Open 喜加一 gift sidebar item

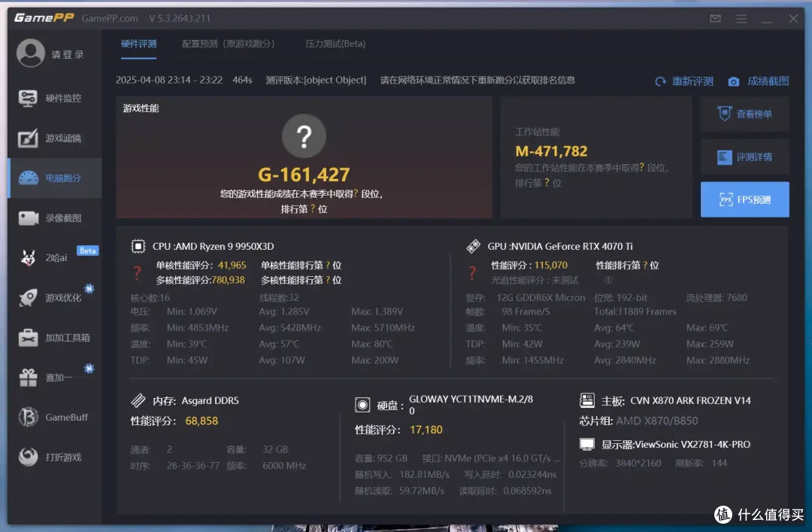tap(54, 378)
